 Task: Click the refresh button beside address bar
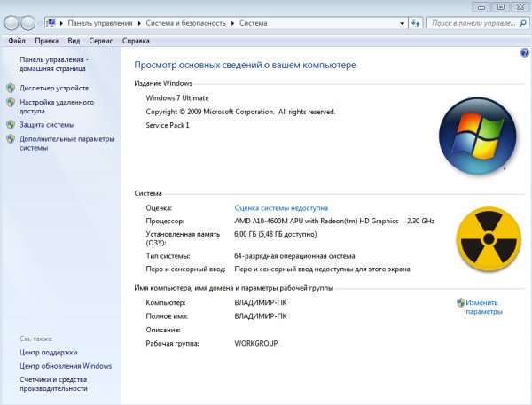click(x=416, y=23)
